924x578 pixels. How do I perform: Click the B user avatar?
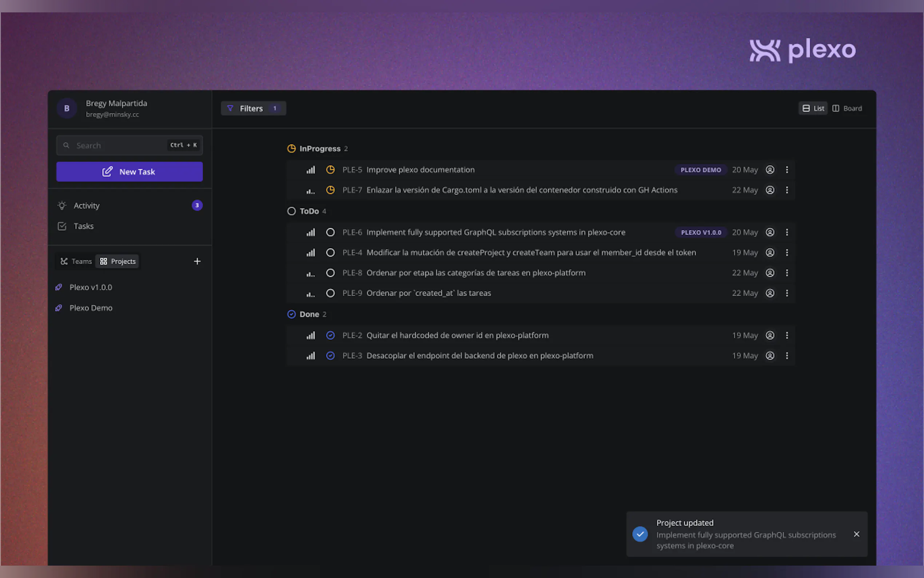tap(67, 108)
